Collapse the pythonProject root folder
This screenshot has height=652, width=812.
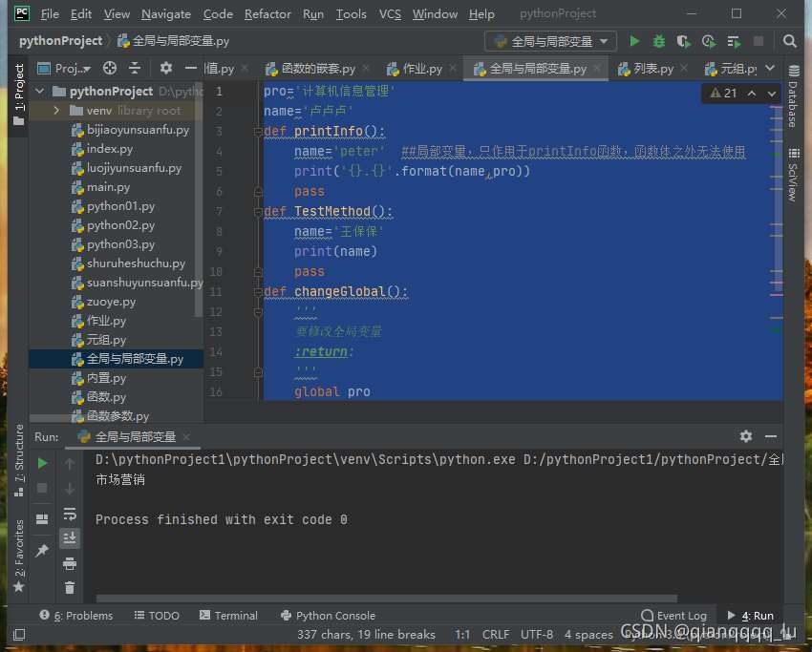(x=39, y=92)
